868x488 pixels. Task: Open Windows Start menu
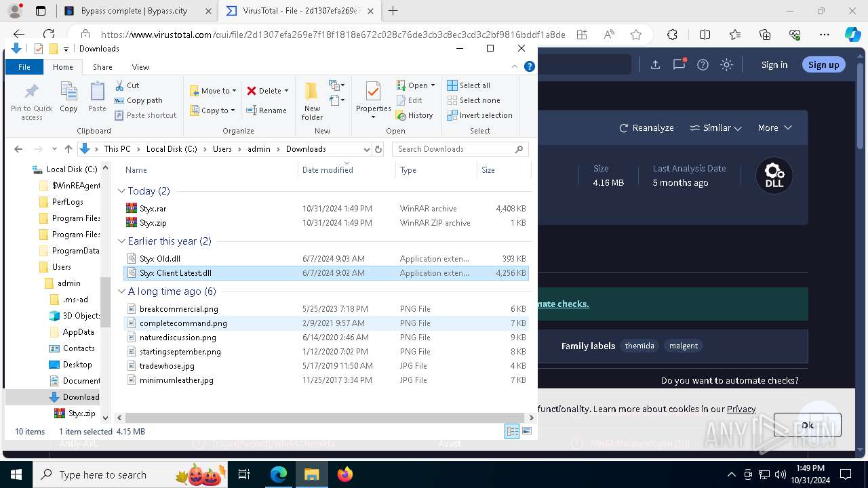click(16, 474)
